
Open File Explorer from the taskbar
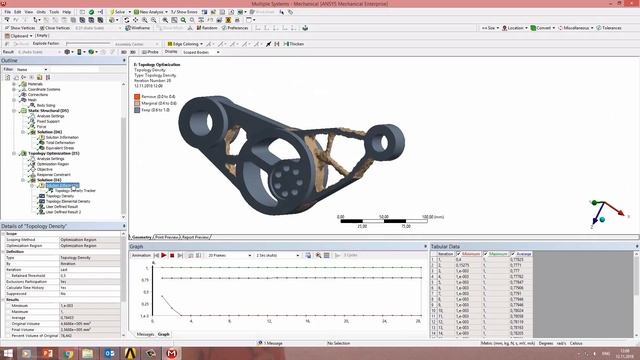pos(87,353)
